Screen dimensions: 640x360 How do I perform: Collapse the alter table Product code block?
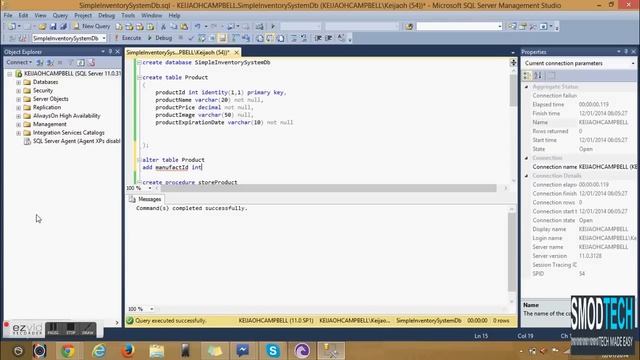tap(139, 160)
